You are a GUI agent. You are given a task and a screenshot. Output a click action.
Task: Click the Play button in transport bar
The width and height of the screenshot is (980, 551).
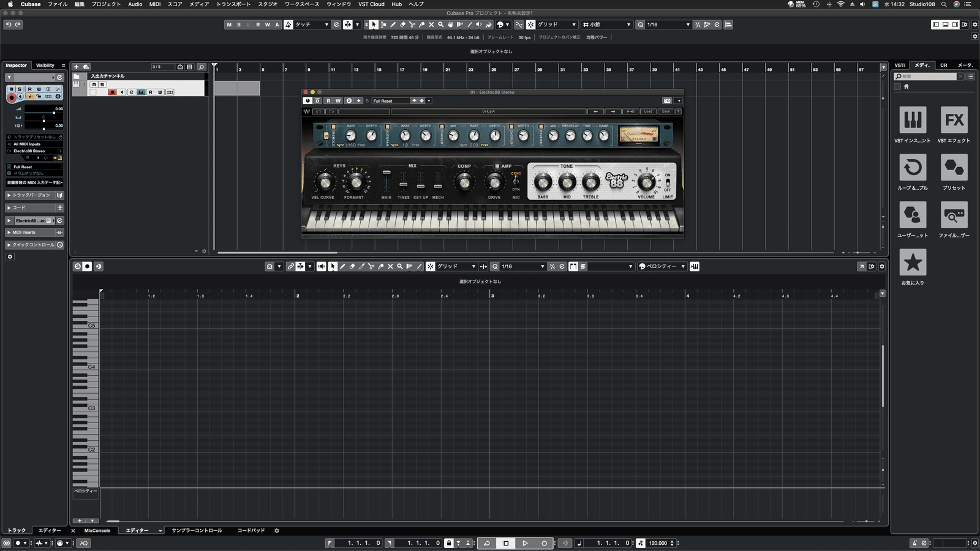tap(525, 543)
